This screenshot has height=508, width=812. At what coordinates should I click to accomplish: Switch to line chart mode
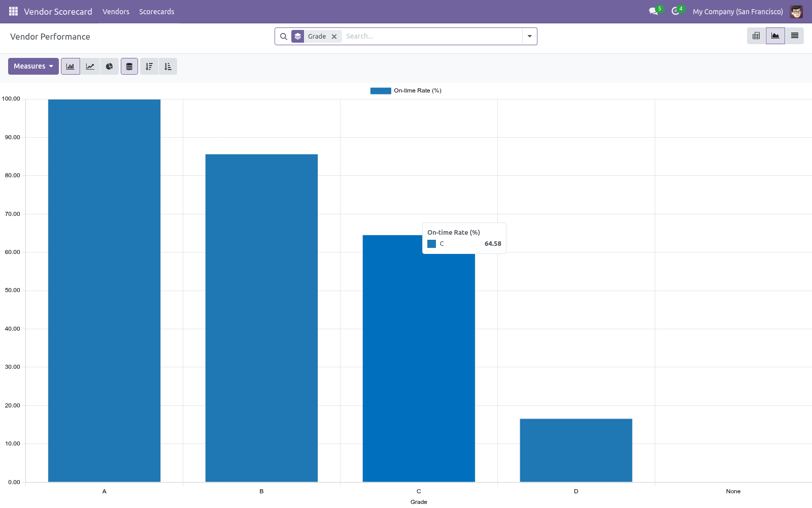90,67
